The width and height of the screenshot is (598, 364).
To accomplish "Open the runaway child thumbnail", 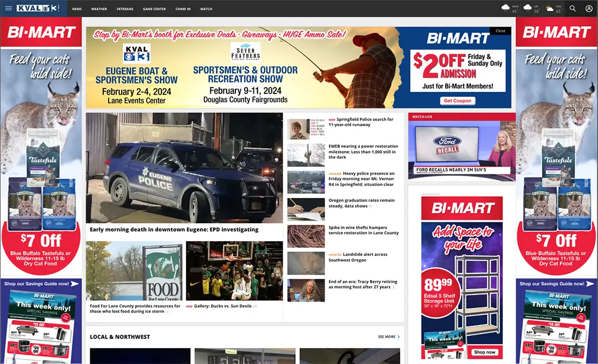I will pos(306,129).
